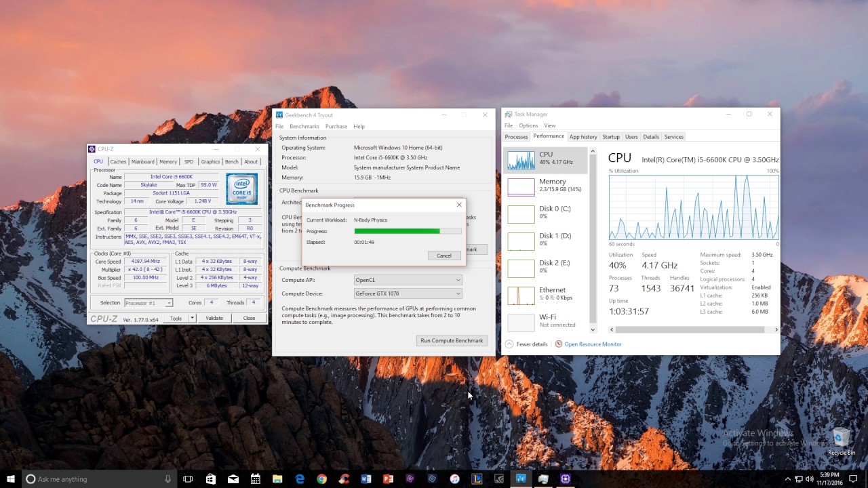Click the benchmark progress bar

[x=408, y=231]
